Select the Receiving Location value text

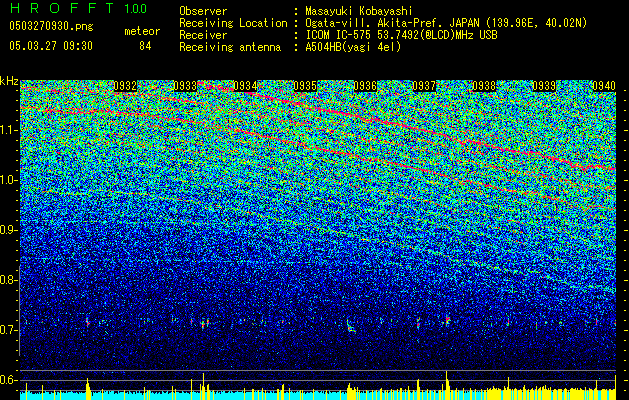[446, 23]
